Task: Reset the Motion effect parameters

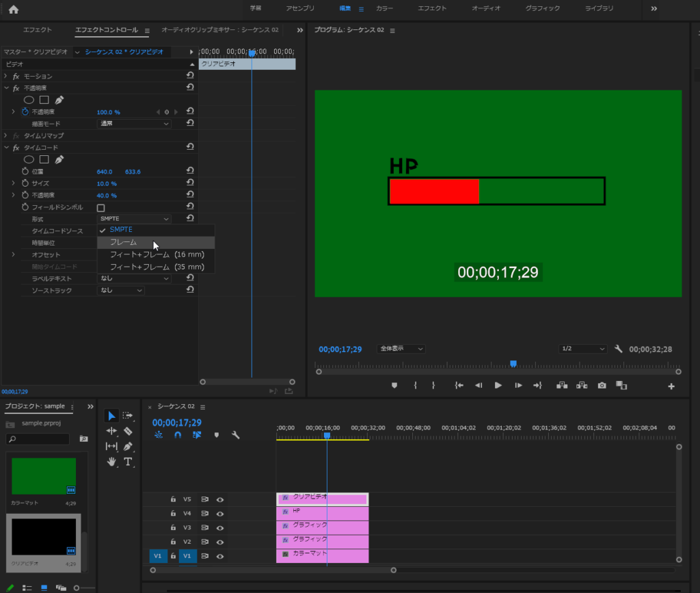Action: pyautogui.click(x=190, y=76)
